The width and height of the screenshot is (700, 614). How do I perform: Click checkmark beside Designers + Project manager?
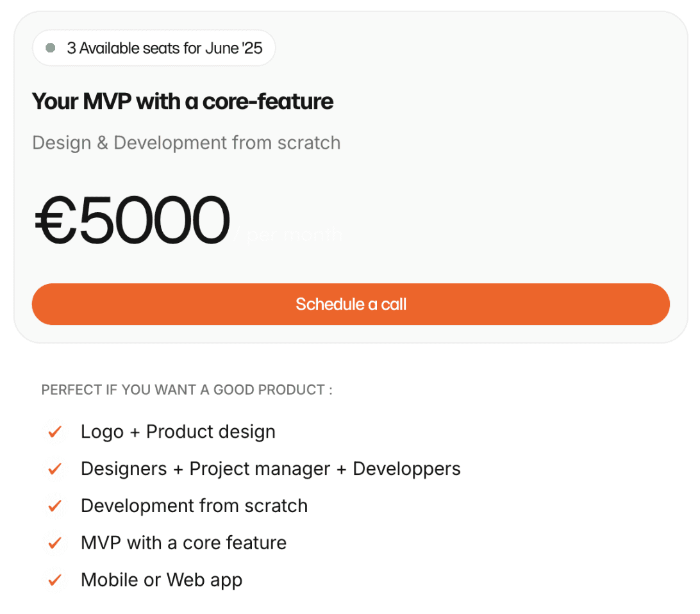[x=55, y=469]
